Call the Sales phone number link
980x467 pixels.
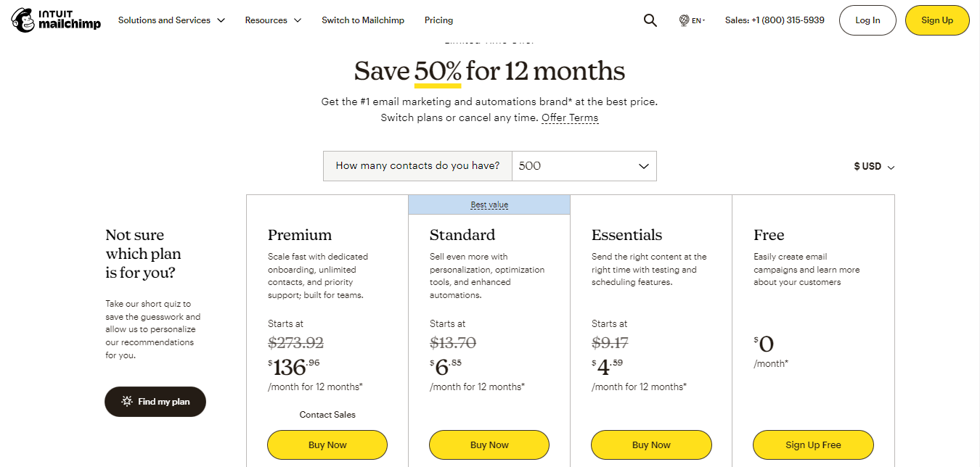tap(775, 20)
